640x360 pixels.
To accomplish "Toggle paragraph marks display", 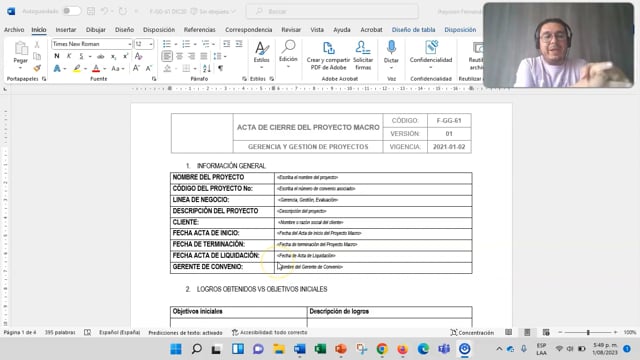I will [220, 69].
